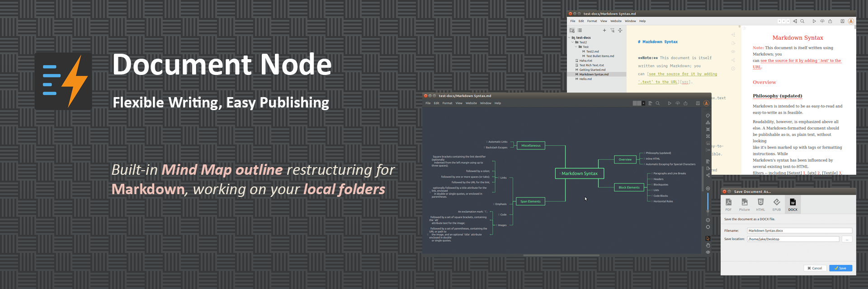Click 'Horizontal Rules' mind map leaf
The width and height of the screenshot is (868, 289).
pyautogui.click(x=663, y=201)
